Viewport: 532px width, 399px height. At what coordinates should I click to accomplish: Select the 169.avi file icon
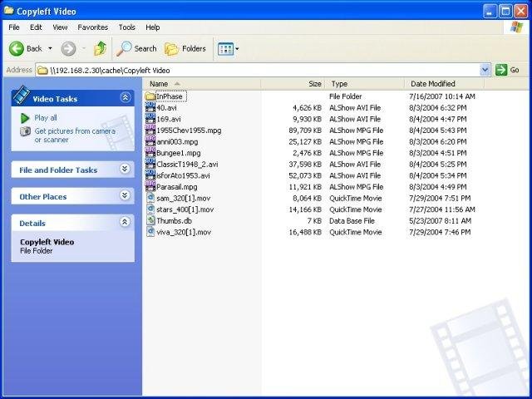click(150, 119)
